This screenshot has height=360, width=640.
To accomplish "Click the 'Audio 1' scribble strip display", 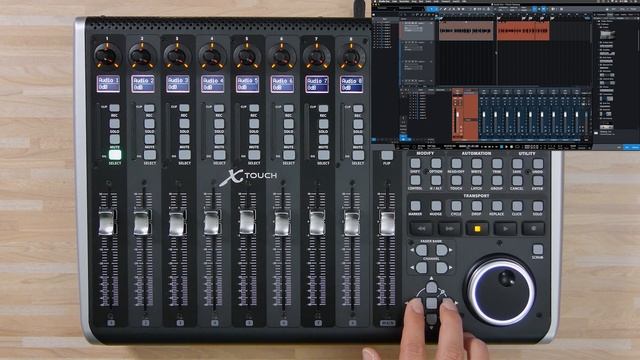I will pyautogui.click(x=108, y=84).
